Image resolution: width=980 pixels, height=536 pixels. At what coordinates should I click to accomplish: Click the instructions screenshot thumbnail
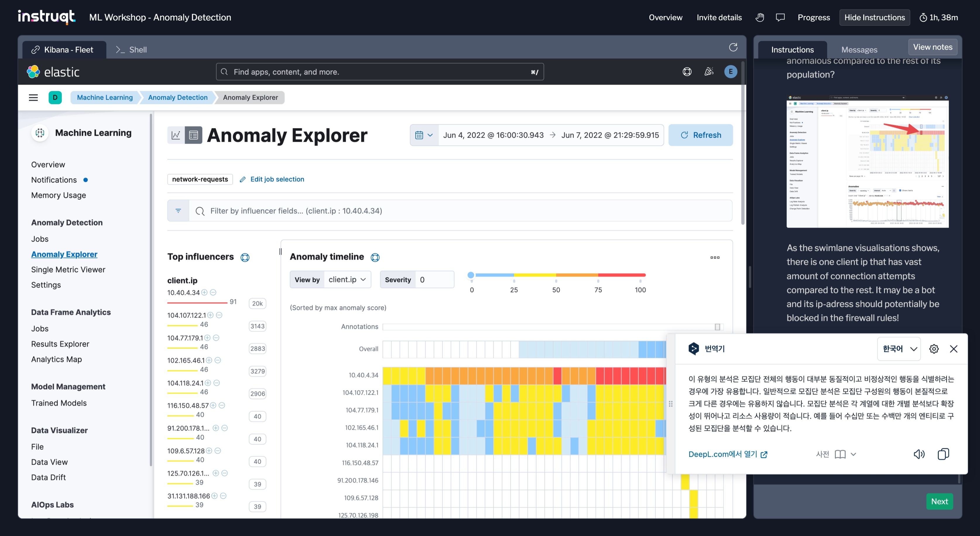[x=867, y=161]
